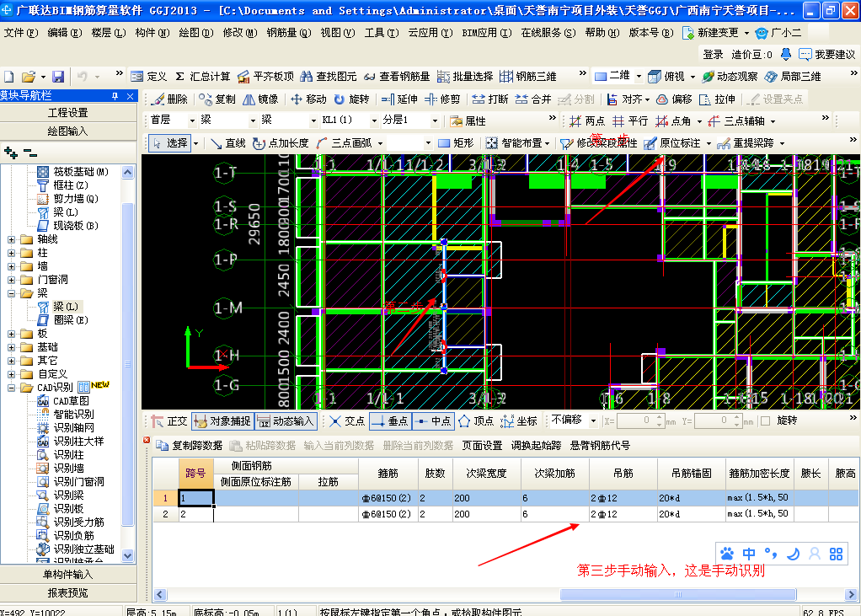Select the 旋转 rotate tool
Screen dimensions: 861x616
pos(351,99)
